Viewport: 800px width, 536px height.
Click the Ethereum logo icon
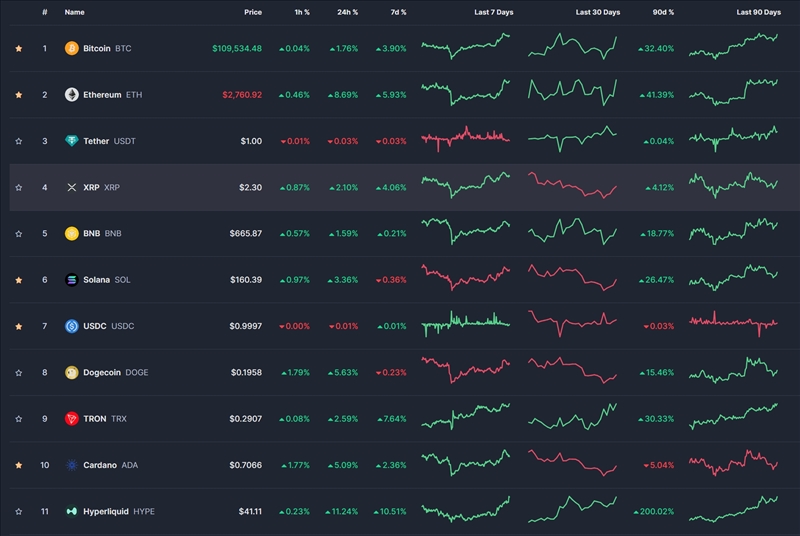(71, 95)
